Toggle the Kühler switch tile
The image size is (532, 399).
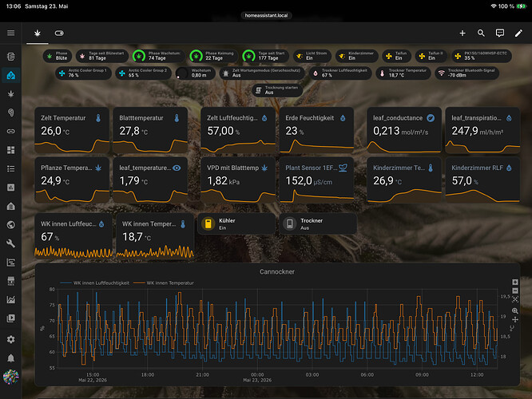[236, 223]
